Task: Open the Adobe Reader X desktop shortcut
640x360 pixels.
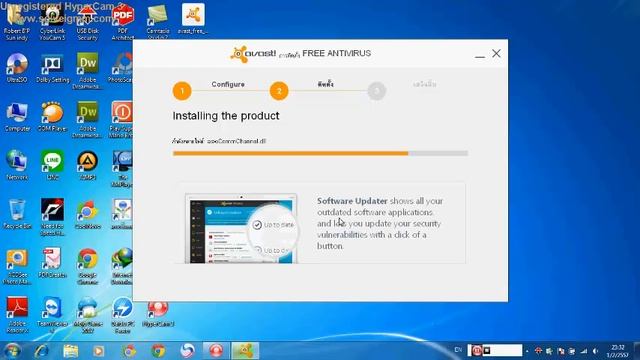Action: tap(17, 315)
